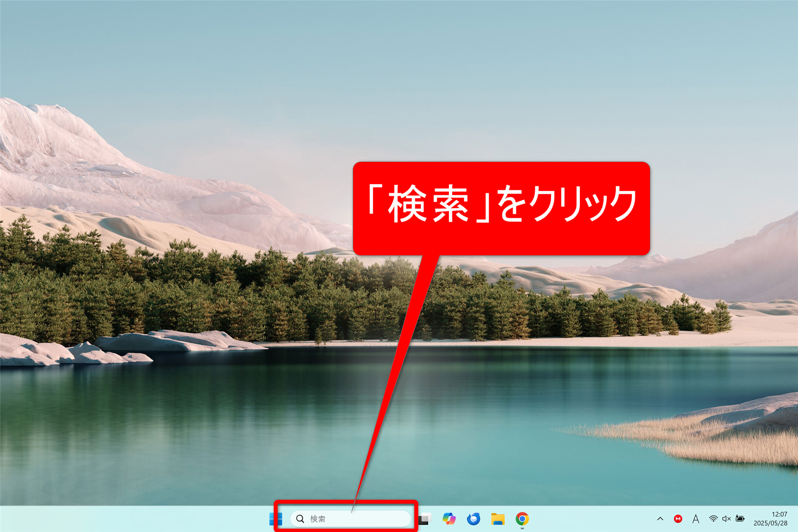798x532 pixels.
Task: Open the Copilot app from the taskbar
Action: [x=449, y=519]
